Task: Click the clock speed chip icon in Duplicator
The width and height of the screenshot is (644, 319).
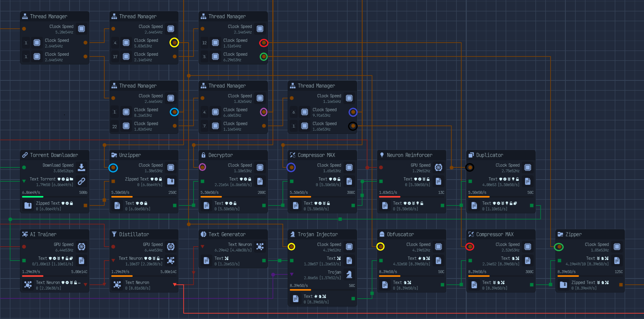Action: [x=528, y=168]
